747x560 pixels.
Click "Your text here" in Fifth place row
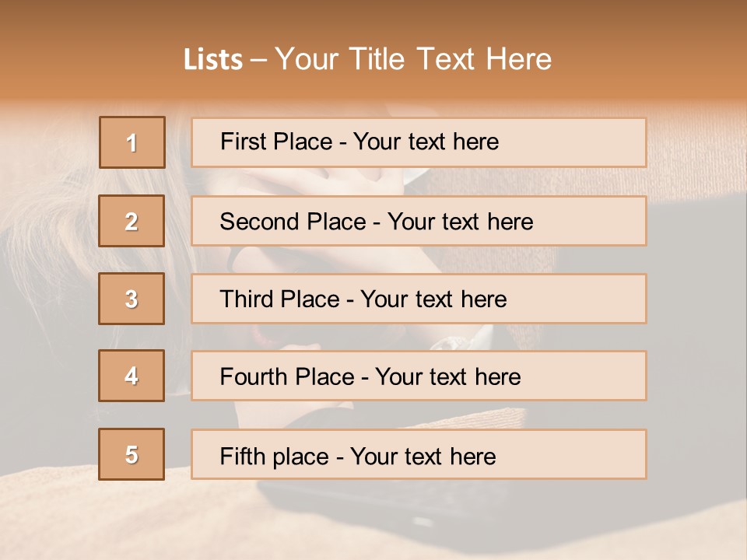423,456
